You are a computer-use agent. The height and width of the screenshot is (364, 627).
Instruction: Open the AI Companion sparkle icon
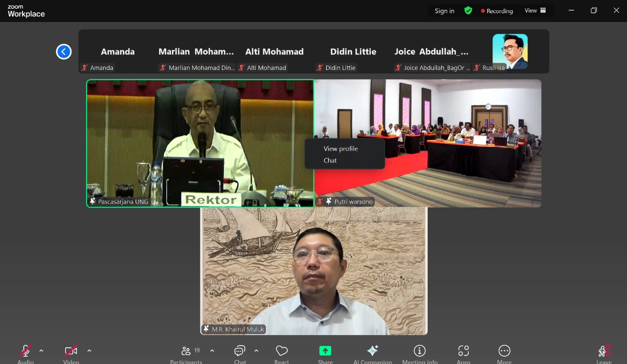pyautogui.click(x=373, y=351)
